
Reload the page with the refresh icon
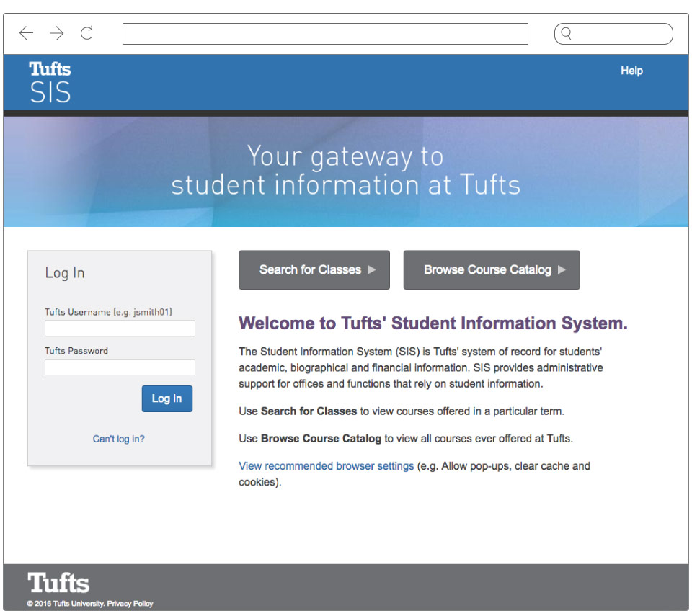tap(86, 33)
